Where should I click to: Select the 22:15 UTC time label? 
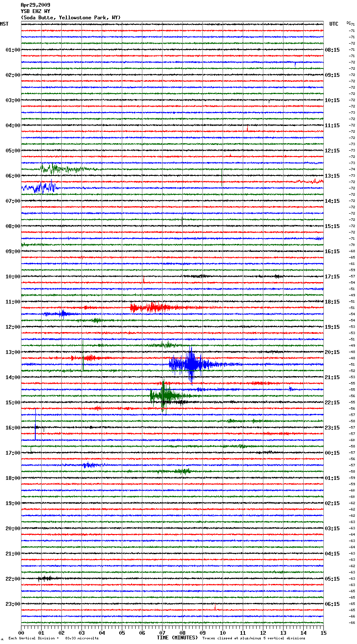(x=332, y=403)
